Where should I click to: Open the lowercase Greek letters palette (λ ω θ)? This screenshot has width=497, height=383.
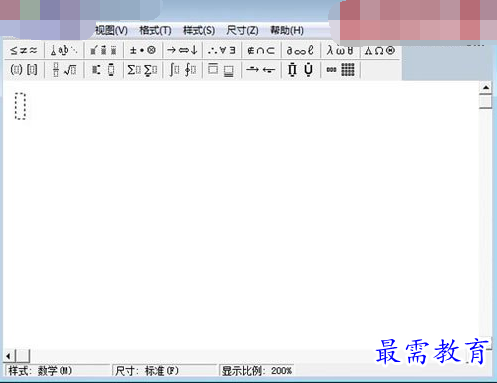340,50
